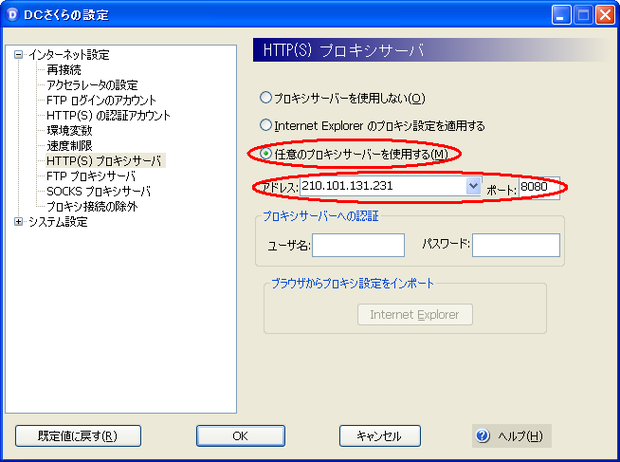This screenshot has height=462, width=620.
Task: Focus the パスワード input field
Action: (x=516, y=245)
